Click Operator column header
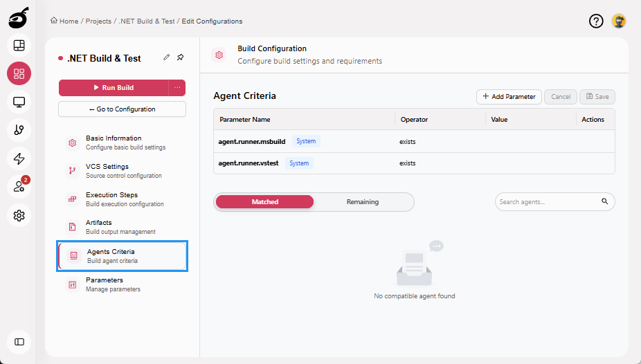Viewport: 641px width, 364px height. [x=414, y=119]
